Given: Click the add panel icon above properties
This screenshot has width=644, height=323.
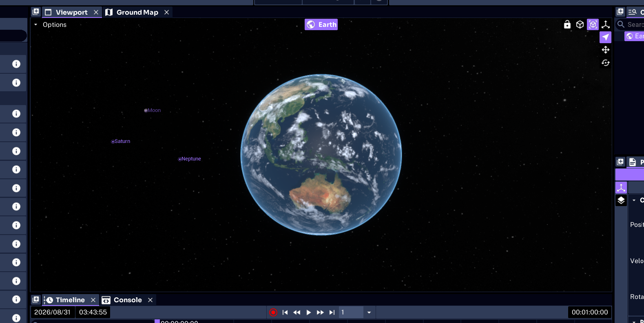Looking at the screenshot, I should [620, 162].
